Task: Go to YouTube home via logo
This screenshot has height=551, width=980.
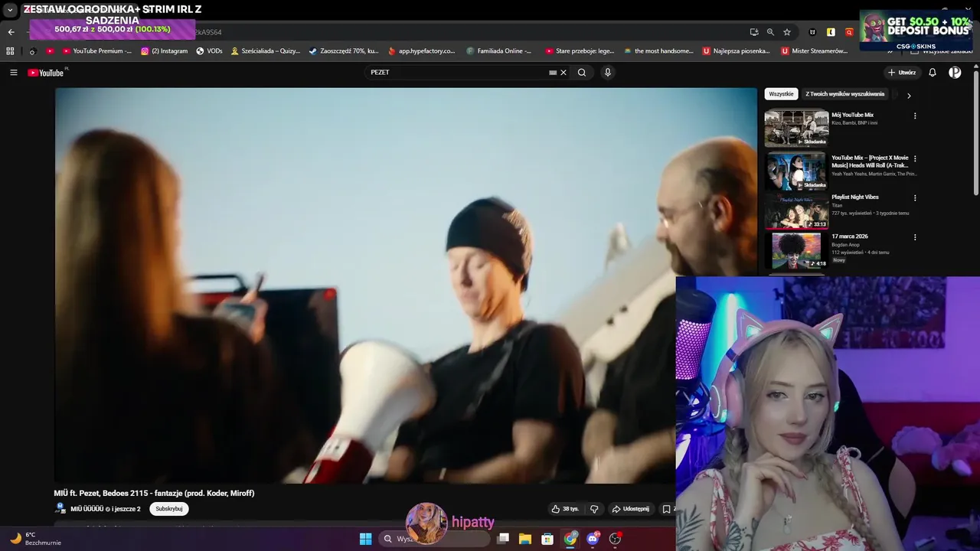Action: [46, 73]
